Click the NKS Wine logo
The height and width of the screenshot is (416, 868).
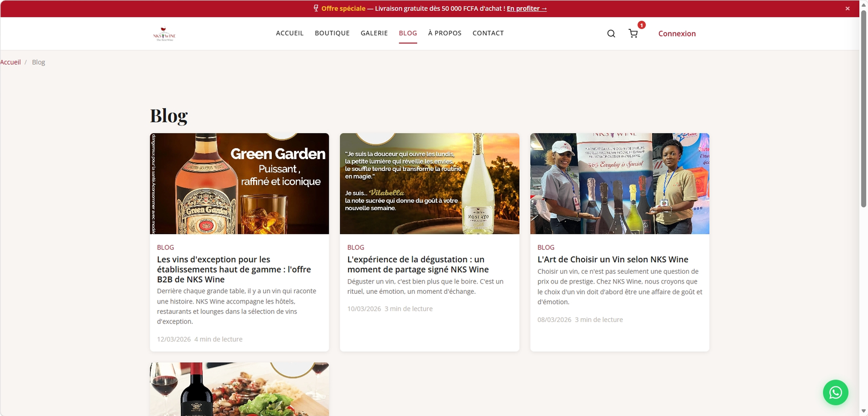point(164,34)
